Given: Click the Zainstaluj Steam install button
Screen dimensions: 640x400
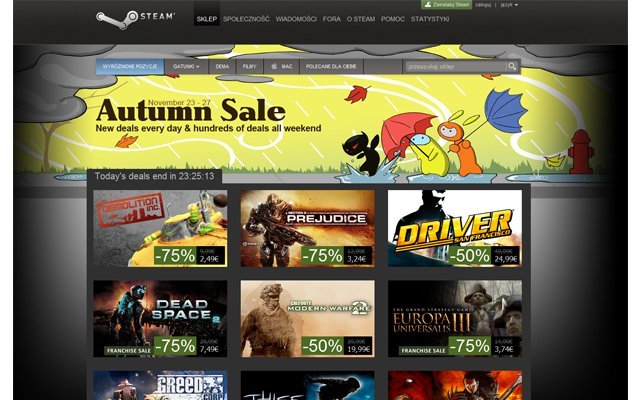Looking at the screenshot, I should [446, 4].
